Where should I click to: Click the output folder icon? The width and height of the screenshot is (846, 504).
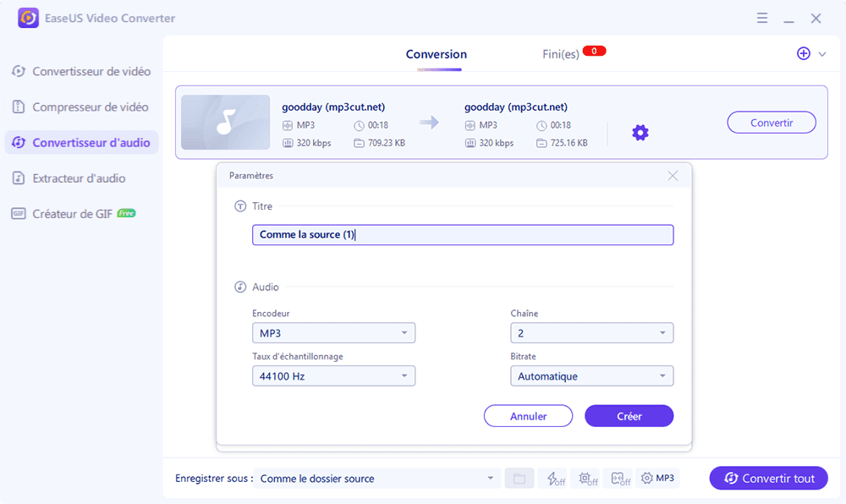tap(519, 479)
